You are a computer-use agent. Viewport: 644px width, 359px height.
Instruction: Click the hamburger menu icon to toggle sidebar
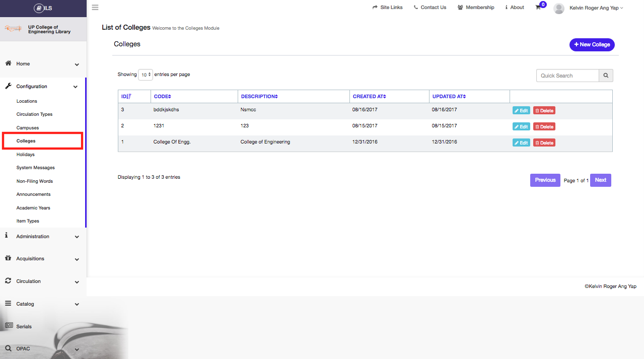[95, 8]
